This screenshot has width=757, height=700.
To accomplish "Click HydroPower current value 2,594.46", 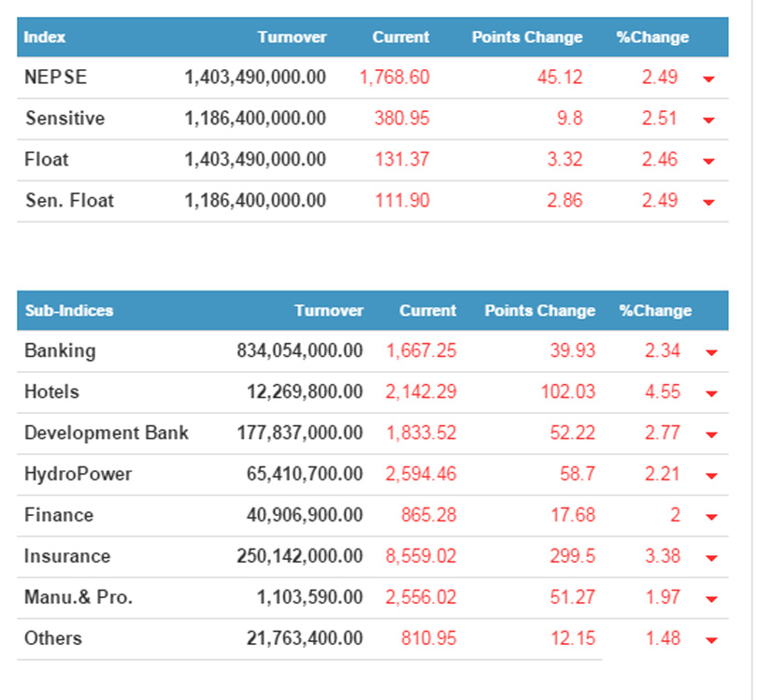I will click(421, 474).
